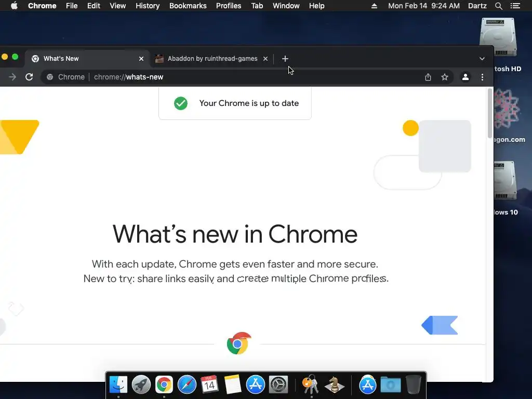Click the green up-to-date checkmark
This screenshot has height=399, width=532.
point(180,103)
